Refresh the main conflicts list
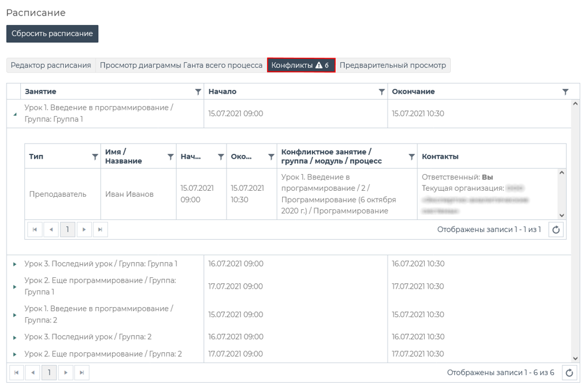The height and width of the screenshot is (384, 588). [570, 373]
